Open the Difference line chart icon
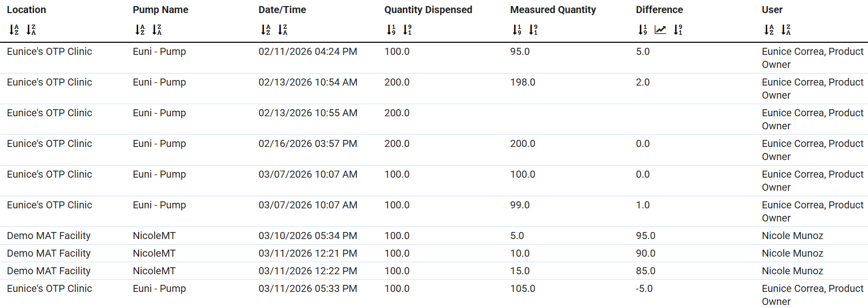 pos(660,30)
